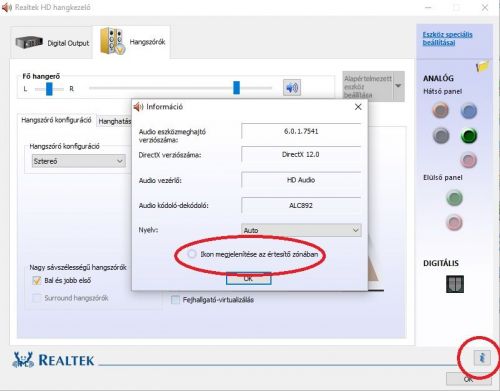Viewport: 500px width, 391px height.
Task: Switch to the Digital Output tab
Action: click(52, 43)
